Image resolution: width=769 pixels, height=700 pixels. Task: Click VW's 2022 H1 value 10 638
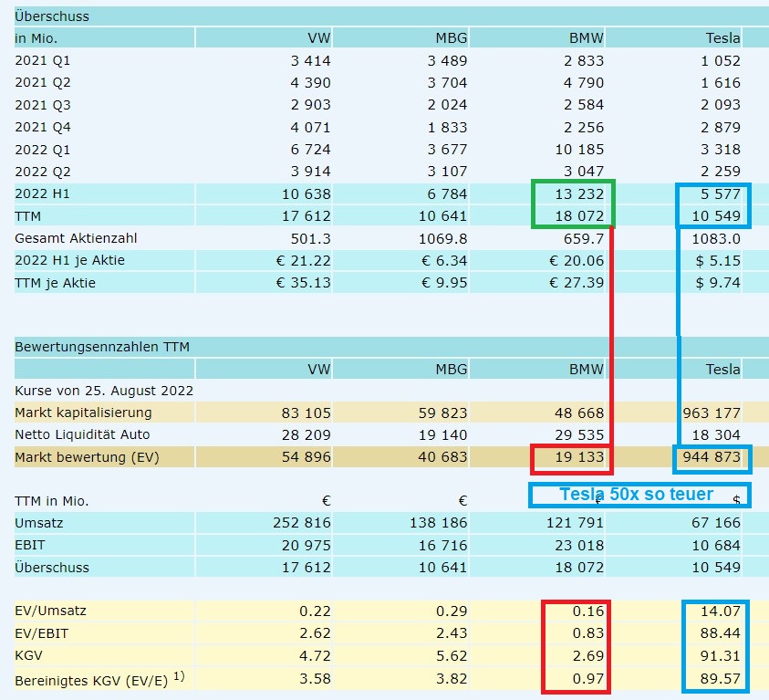306,194
